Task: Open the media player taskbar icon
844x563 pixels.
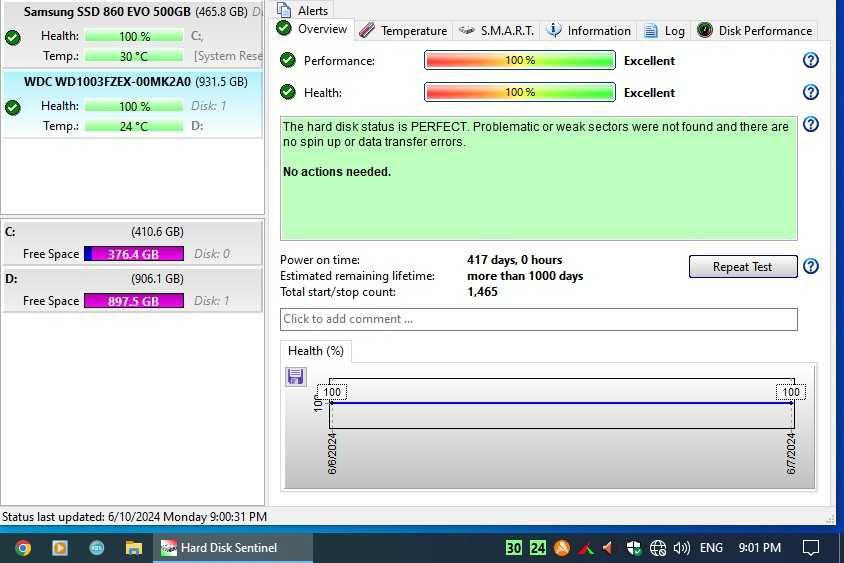Action: [x=60, y=548]
